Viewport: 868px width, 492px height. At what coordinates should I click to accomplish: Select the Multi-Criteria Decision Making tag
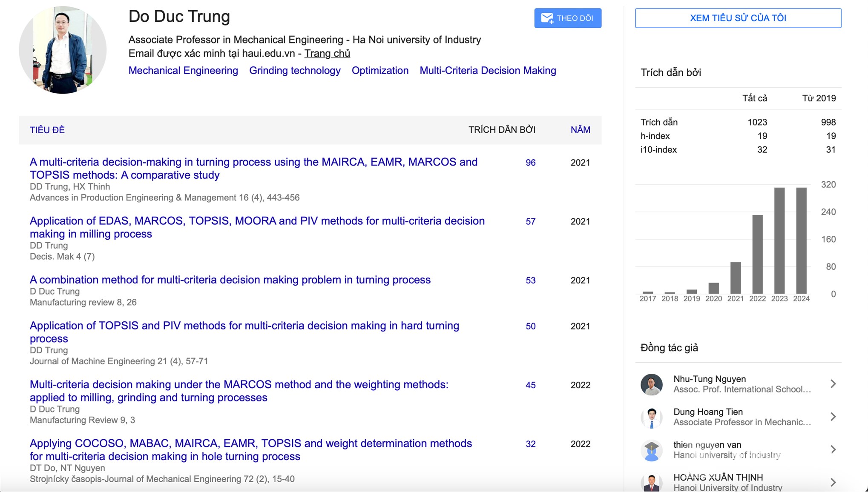click(x=488, y=71)
